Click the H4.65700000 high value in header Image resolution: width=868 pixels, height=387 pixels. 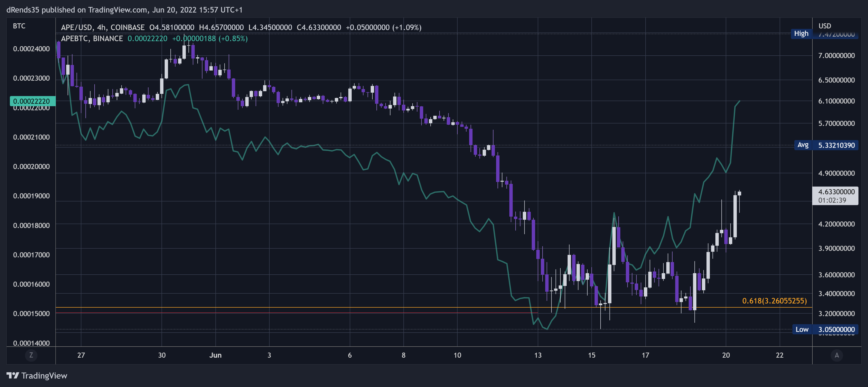pos(221,27)
